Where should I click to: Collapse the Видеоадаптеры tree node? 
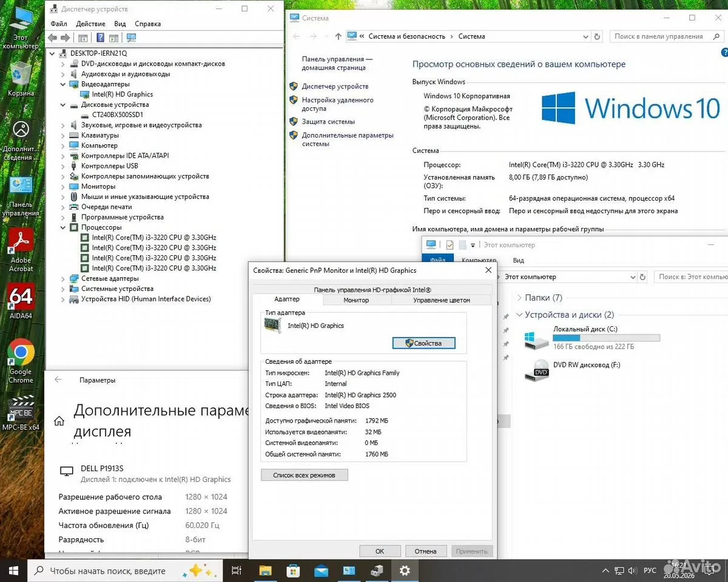(x=63, y=84)
